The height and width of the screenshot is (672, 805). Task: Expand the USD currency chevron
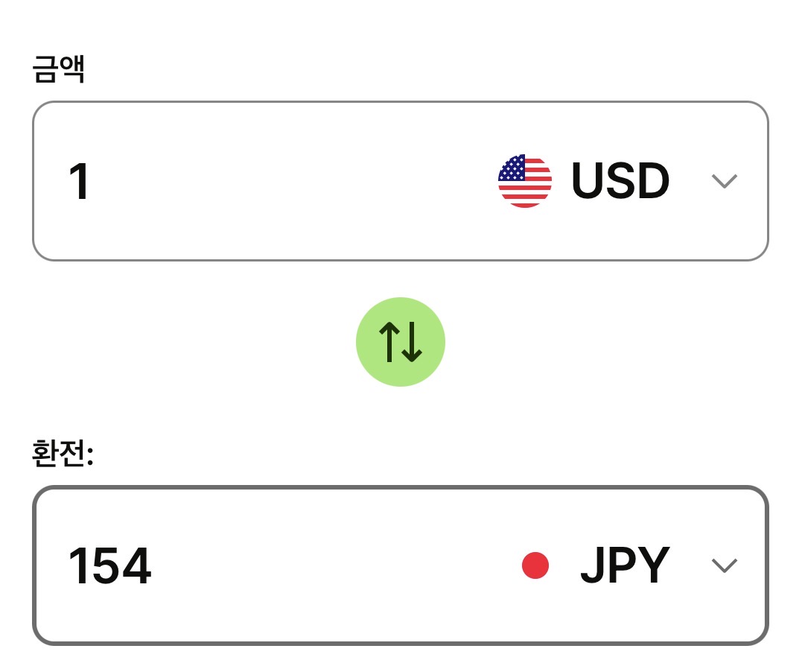point(724,181)
